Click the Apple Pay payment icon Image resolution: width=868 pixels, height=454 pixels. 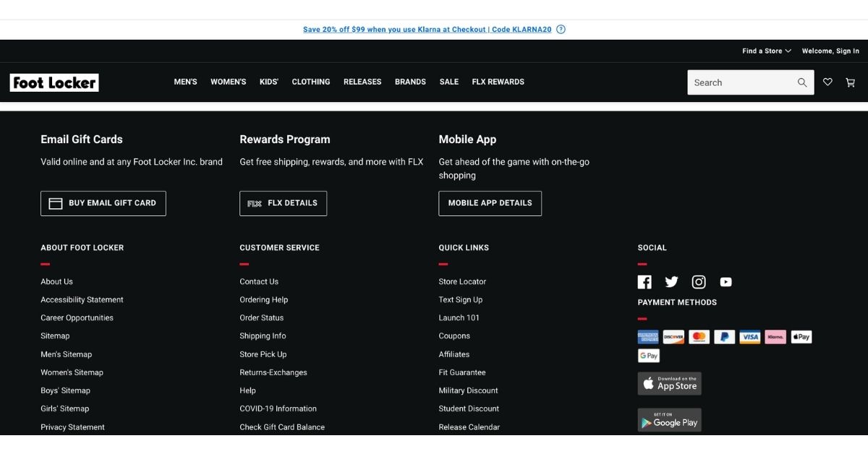click(801, 337)
